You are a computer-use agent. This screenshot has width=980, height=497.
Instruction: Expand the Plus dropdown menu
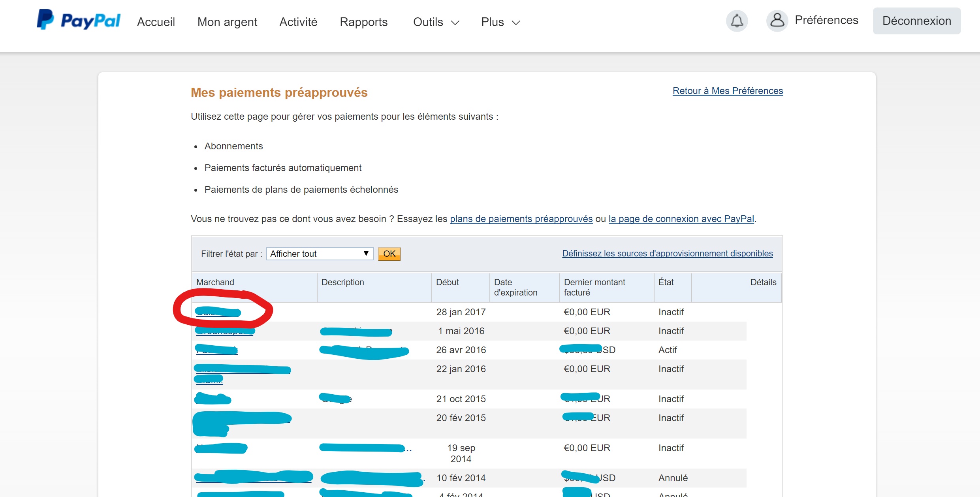coord(500,22)
